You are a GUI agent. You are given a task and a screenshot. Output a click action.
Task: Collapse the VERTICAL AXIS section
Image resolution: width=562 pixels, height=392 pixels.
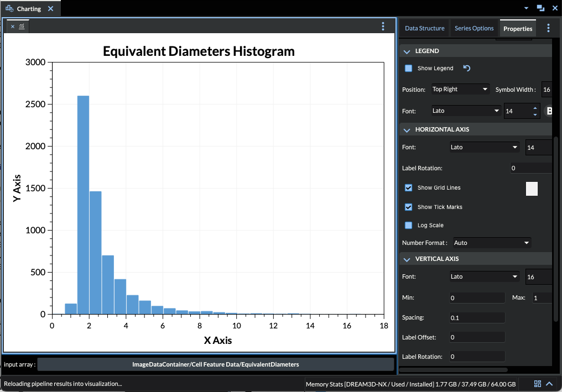407,259
